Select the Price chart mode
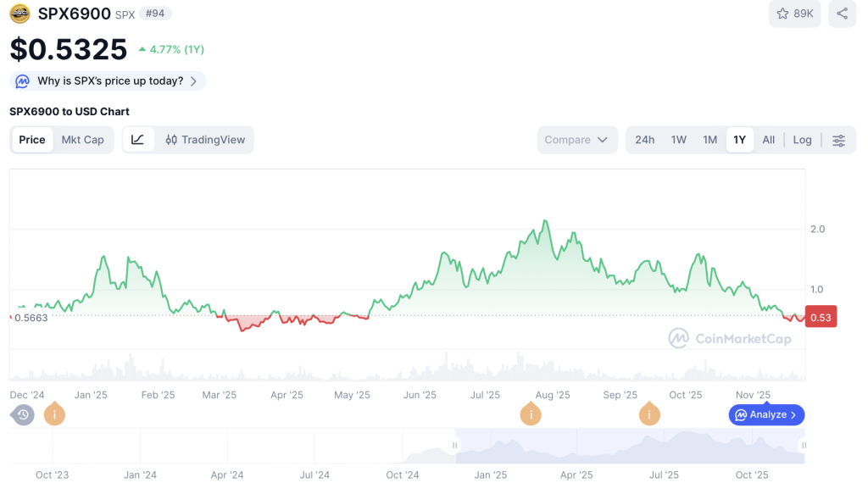Viewport: 868px width, 494px height. [32, 140]
